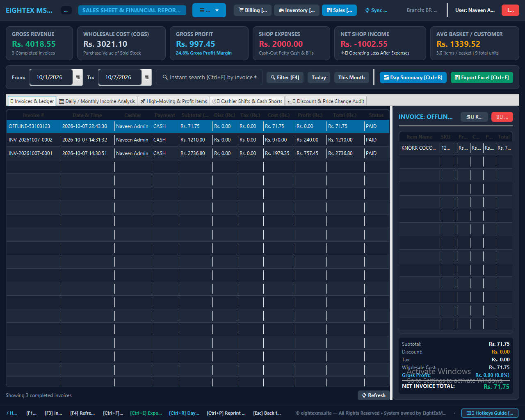The height and width of the screenshot is (420, 525).
Task: Click the KNORR COCO item row
Action: (x=456, y=148)
